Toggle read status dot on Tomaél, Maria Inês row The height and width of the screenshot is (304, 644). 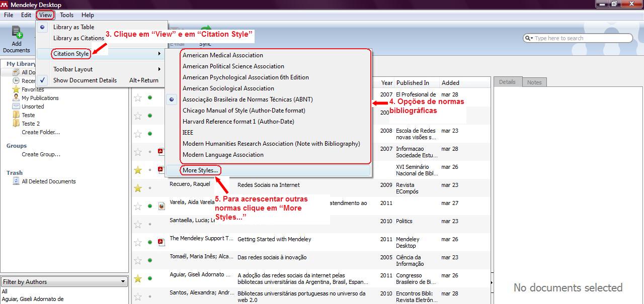click(x=150, y=260)
